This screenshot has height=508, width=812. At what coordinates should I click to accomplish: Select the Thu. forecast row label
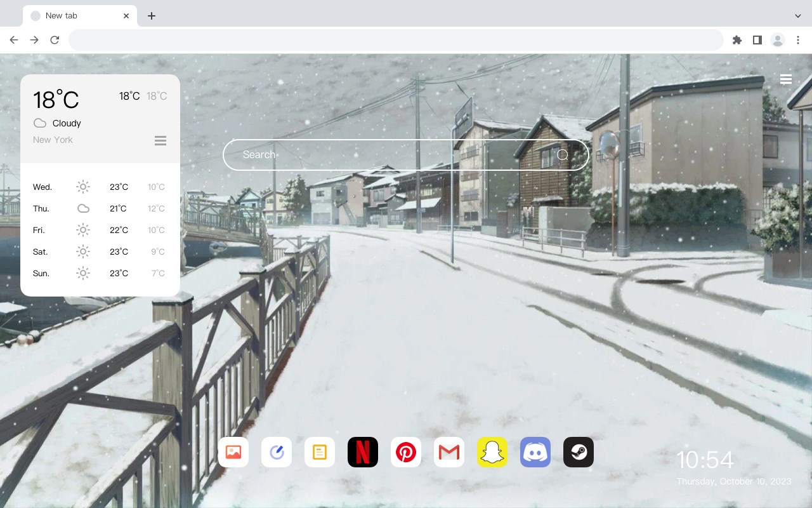[x=41, y=208]
